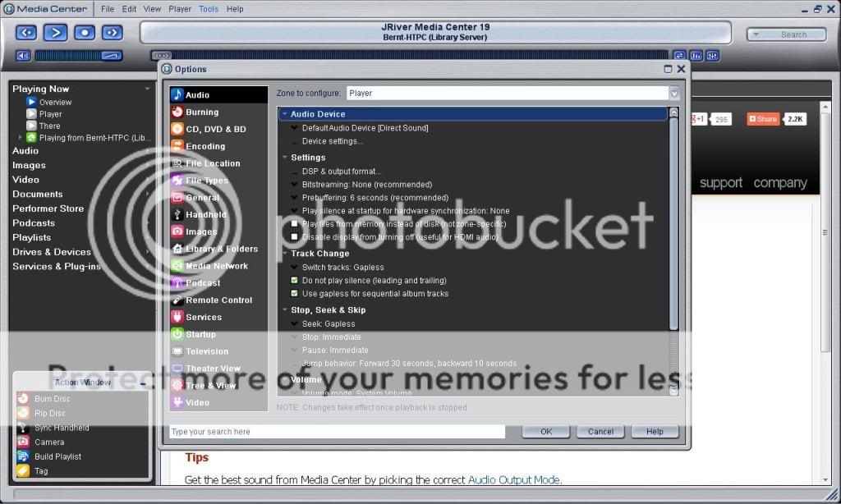Click the options search input field
The image size is (841, 504).
(337, 432)
